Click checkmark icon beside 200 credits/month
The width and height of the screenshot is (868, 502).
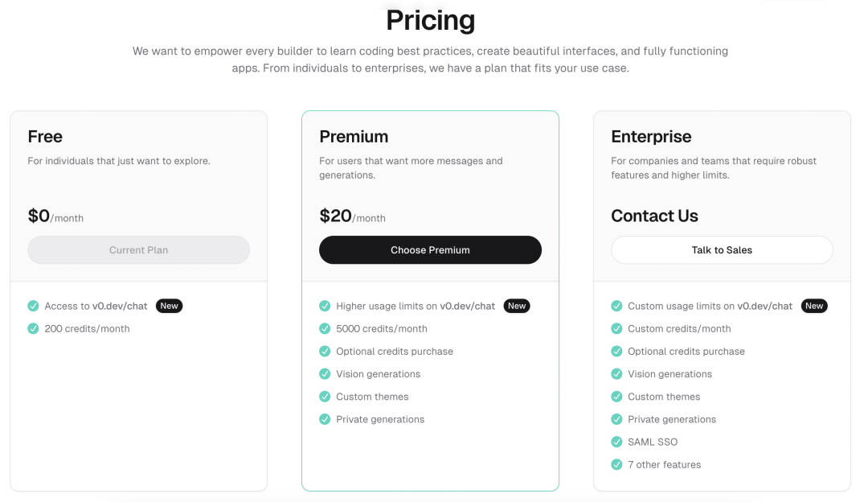click(x=33, y=328)
